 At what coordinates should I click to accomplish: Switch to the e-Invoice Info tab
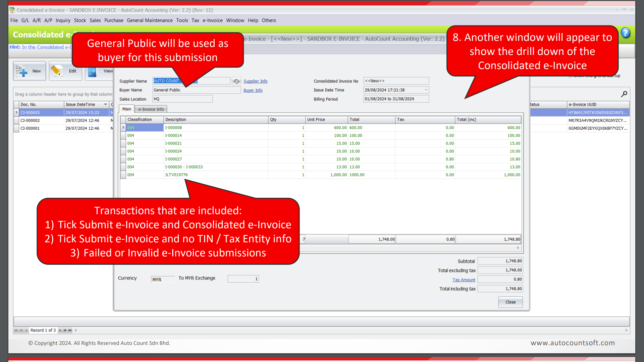click(x=151, y=109)
